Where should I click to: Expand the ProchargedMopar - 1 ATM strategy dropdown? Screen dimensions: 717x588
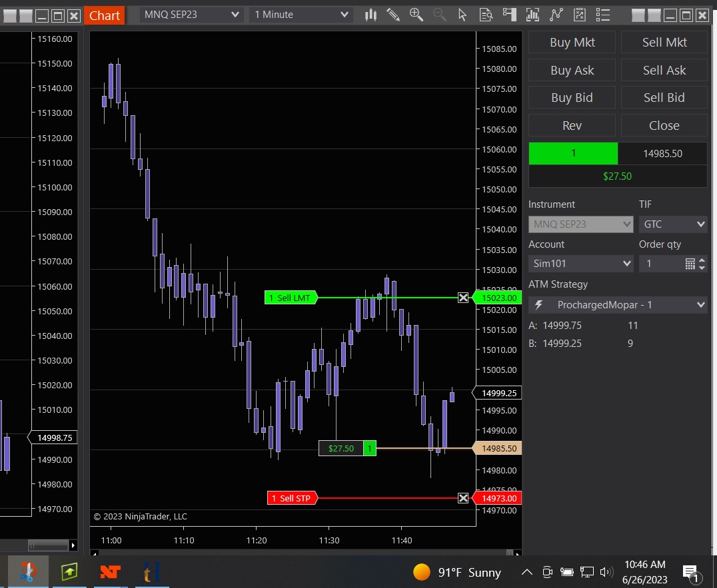(x=618, y=305)
